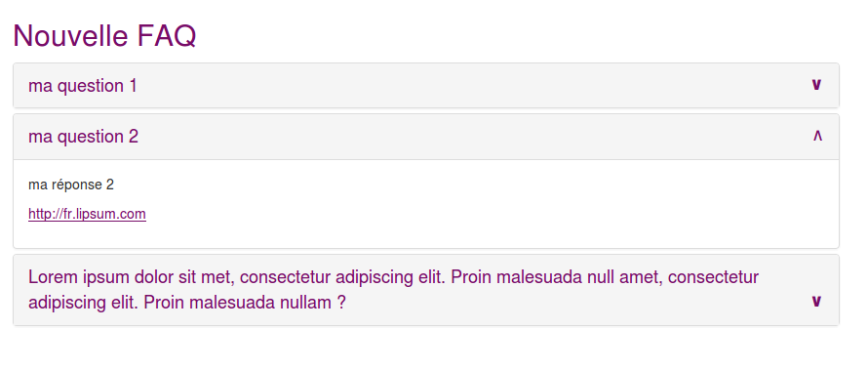Click the down chevron on the Lorem ipsum question
Image resolution: width=868 pixels, height=370 pixels.
[x=816, y=302]
